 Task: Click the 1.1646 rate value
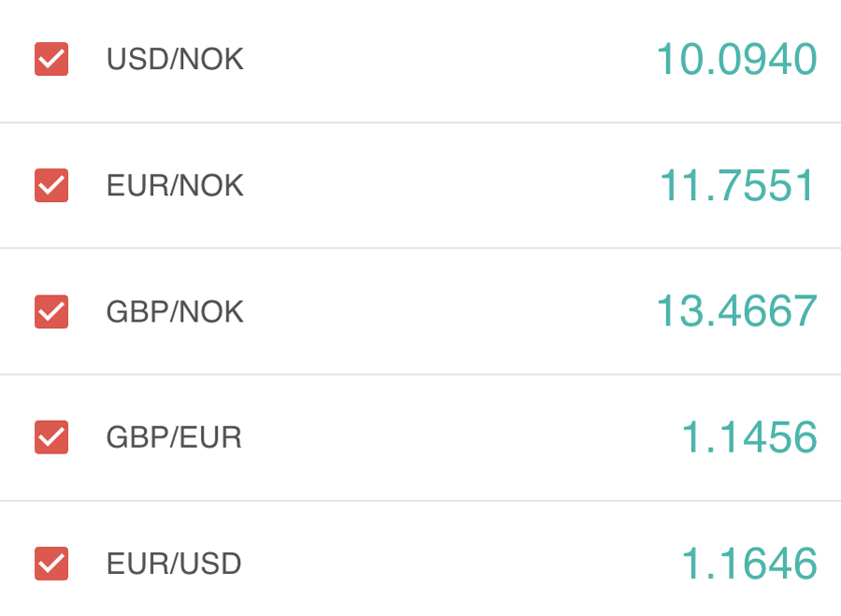pos(748,565)
